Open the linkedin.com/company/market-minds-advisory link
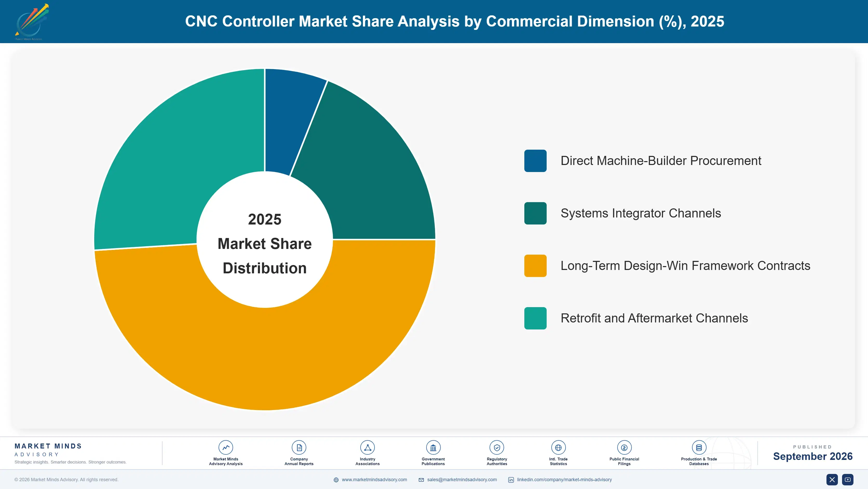868x489 pixels. [x=564, y=480]
